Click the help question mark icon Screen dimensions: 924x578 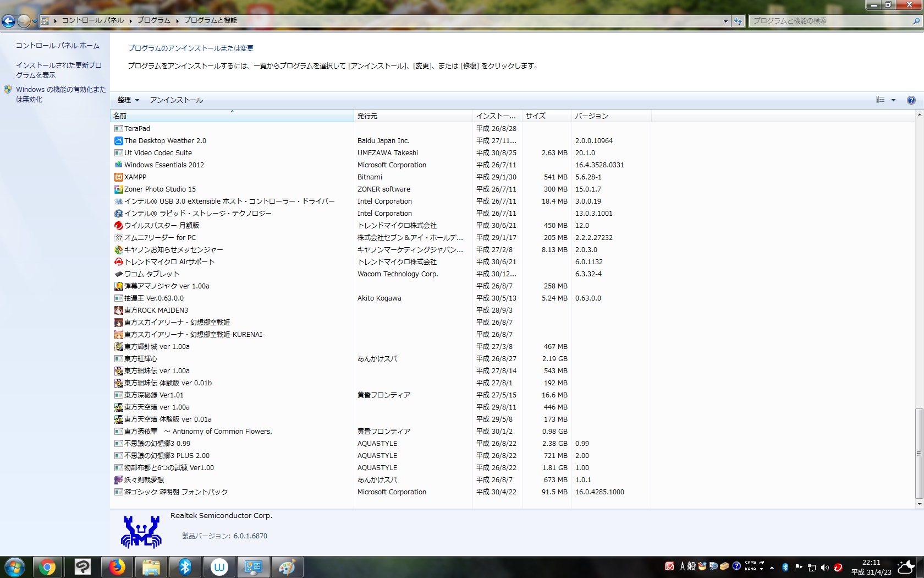(x=911, y=100)
